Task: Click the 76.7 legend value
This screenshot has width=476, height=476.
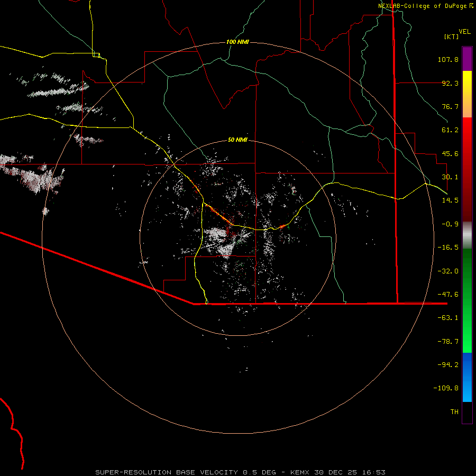Action: pyautogui.click(x=450, y=106)
